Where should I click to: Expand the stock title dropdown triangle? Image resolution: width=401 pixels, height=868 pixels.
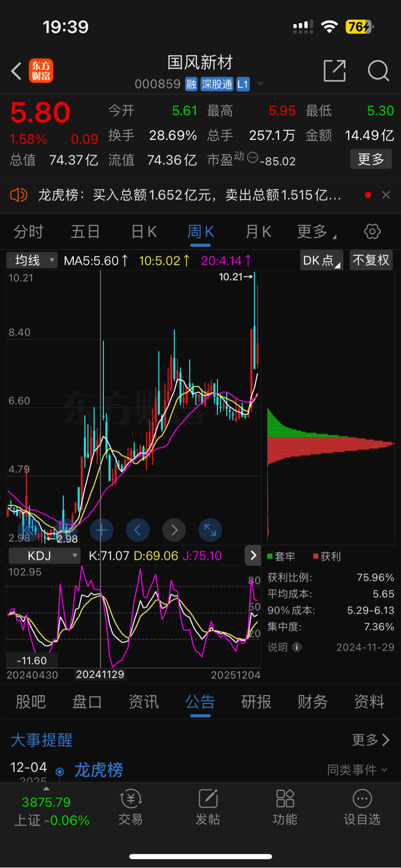260,84
